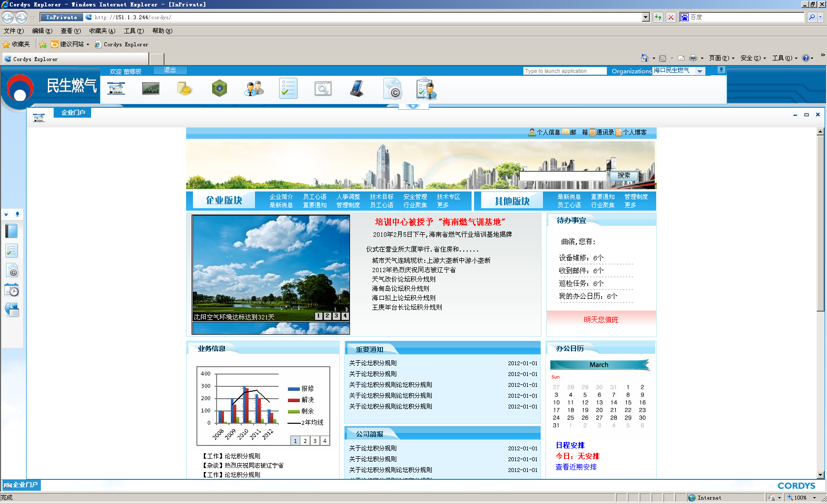Open the calendar clock icon in sidebar
This screenshot has height=504, width=827.
(11, 290)
